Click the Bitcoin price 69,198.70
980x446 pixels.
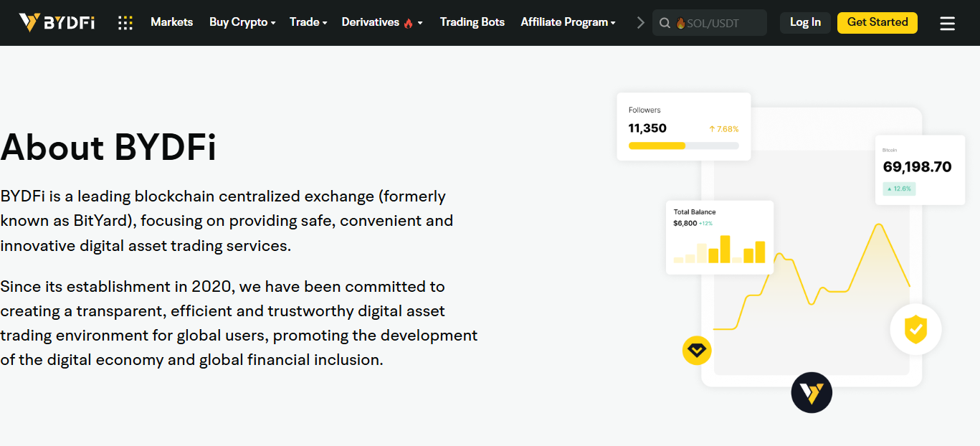[917, 167]
